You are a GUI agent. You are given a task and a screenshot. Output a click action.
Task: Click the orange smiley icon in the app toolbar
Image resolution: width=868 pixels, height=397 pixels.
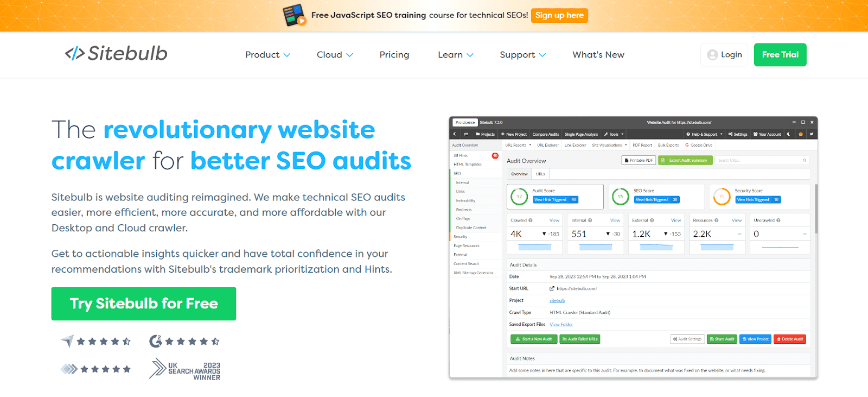point(800,134)
